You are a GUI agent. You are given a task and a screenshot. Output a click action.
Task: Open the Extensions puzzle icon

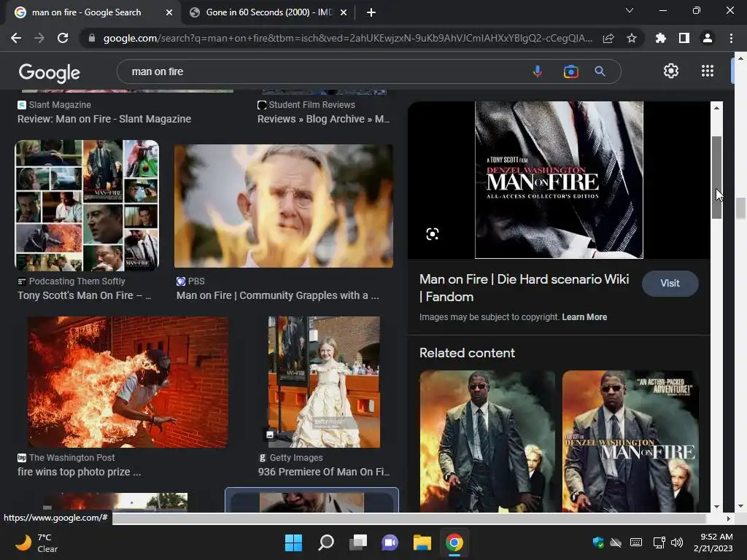(661, 38)
